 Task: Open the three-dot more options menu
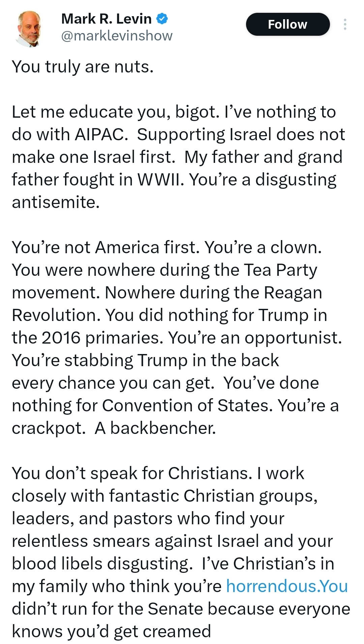[345, 25]
